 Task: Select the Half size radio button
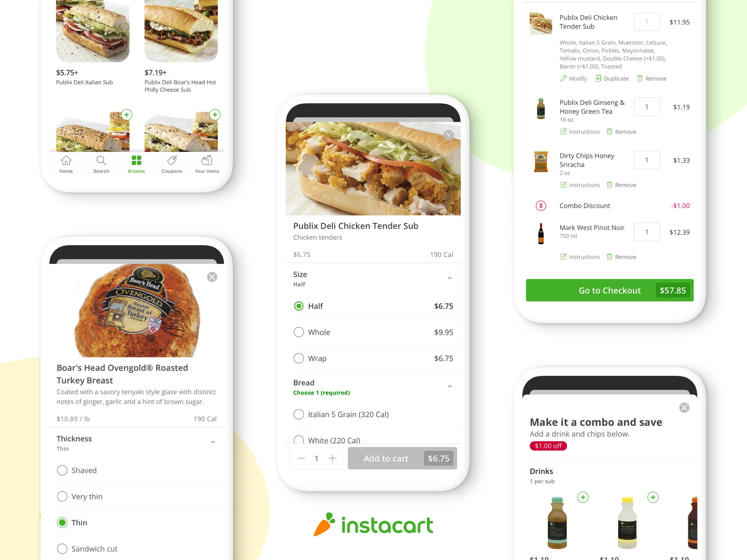pyautogui.click(x=299, y=305)
